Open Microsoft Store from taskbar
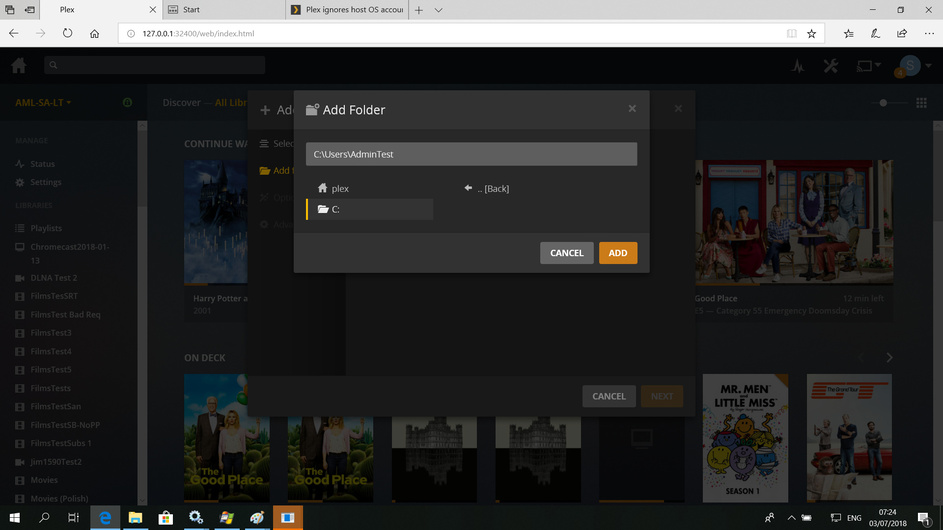 165,517
